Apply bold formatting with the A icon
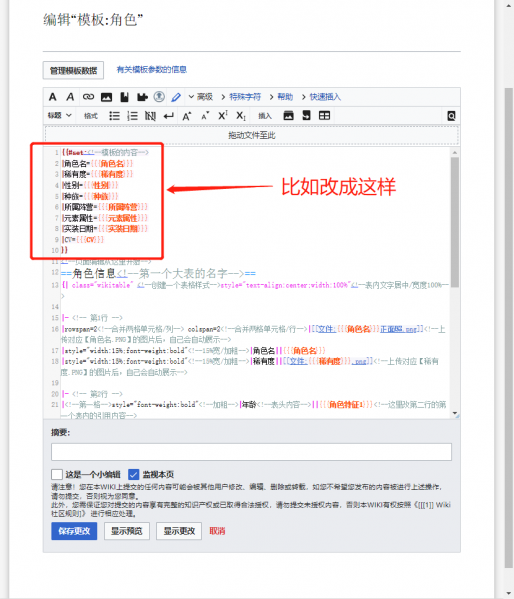514x599 pixels. (53, 97)
